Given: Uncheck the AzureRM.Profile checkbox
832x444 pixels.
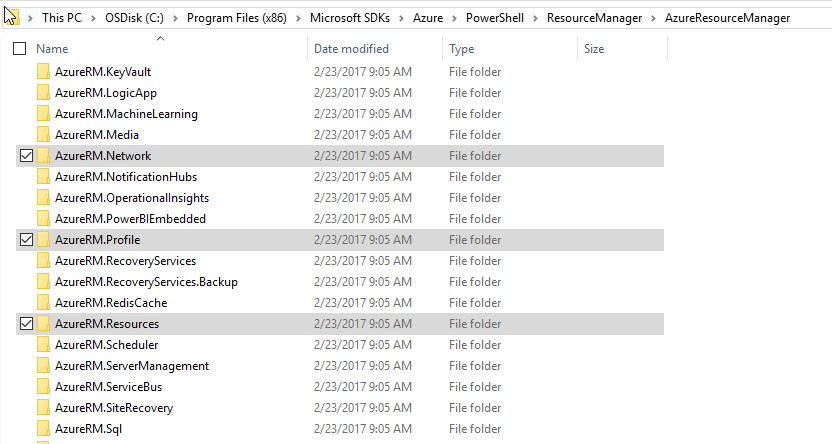Looking at the screenshot, I should pyautogui.click(x=26, y=240).
